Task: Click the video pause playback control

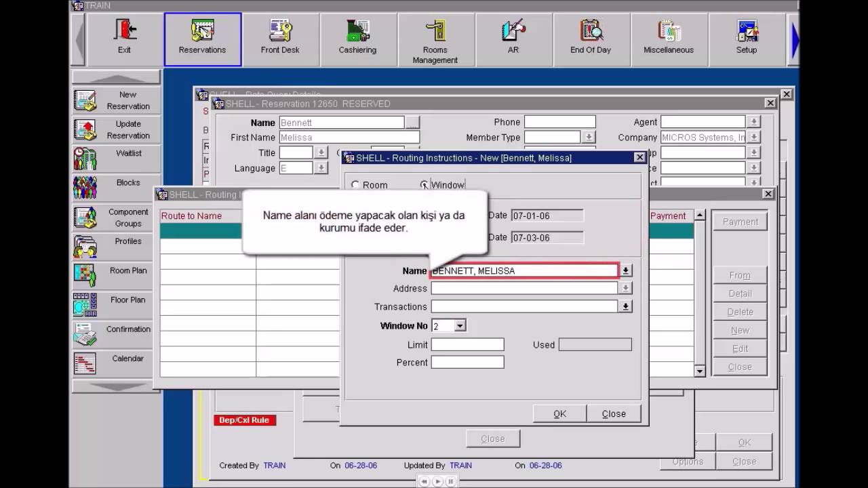Action: [x=450, y=481]
